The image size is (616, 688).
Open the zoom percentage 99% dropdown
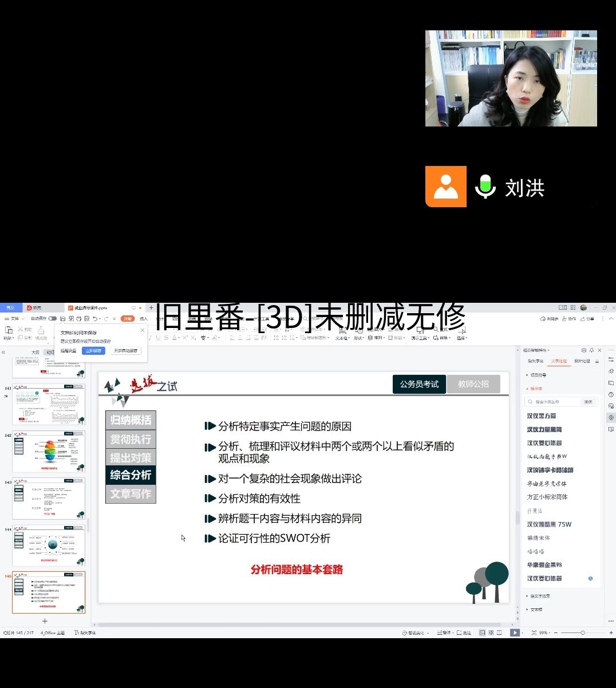coord(545,632)
